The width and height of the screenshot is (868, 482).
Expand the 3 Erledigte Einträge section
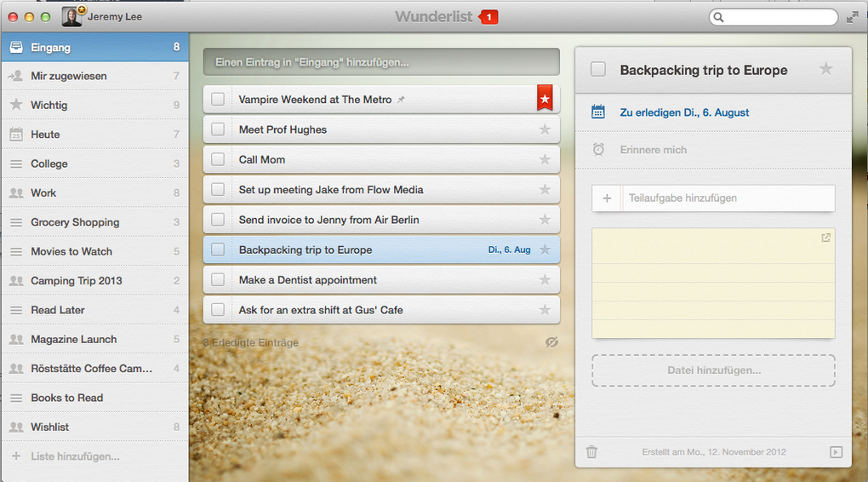(x=251, y=342)
